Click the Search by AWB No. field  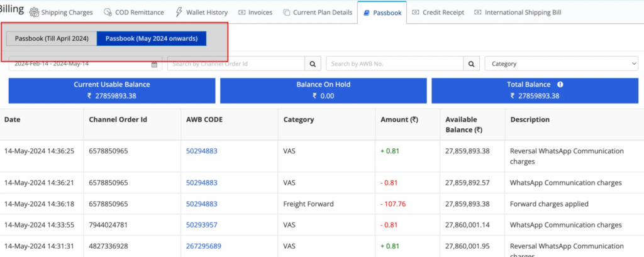point(394,63)
